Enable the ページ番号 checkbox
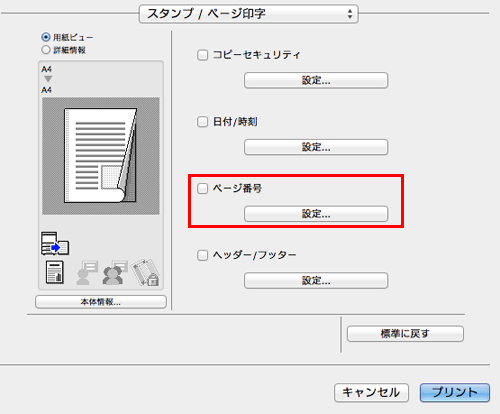This screenshot has width=500, height=414. point(202,188)
